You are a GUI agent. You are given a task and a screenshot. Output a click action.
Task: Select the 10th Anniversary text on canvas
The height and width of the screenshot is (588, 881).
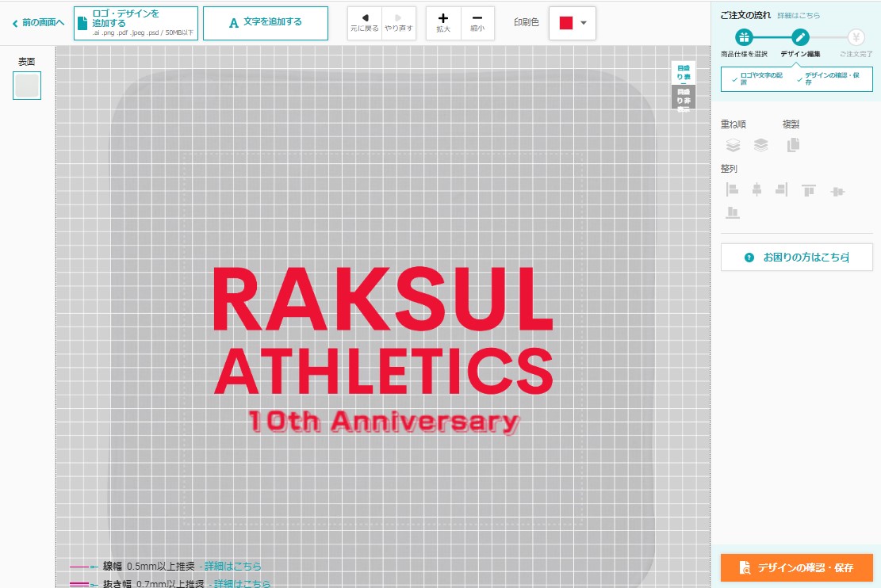tap(384, 422)
